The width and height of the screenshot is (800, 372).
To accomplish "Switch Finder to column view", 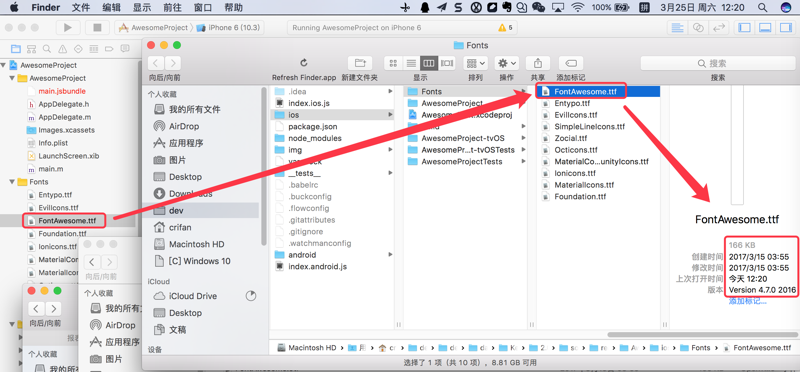I will 429,63.
